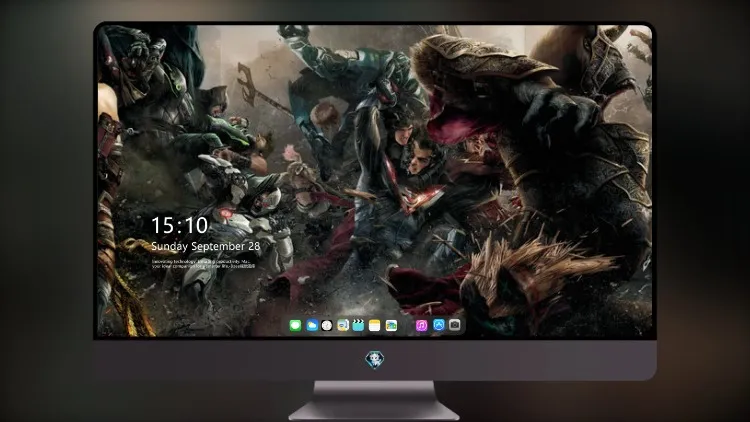Click the Sunday September 28 date
This screenshot has width=750, height=422.
pyautogui.click(x=206, y=246)
